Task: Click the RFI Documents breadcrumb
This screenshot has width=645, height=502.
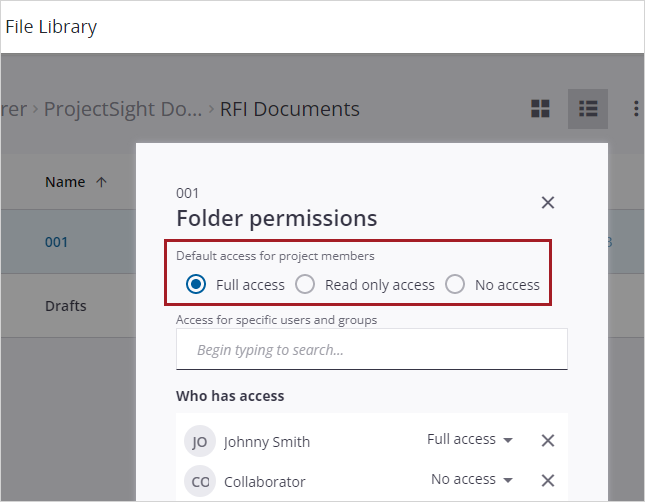Action: point(290,109)
